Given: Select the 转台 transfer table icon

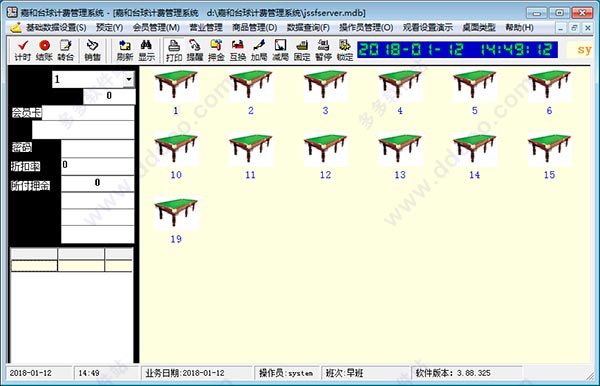Looking at the screenshot, I should 65,50.
